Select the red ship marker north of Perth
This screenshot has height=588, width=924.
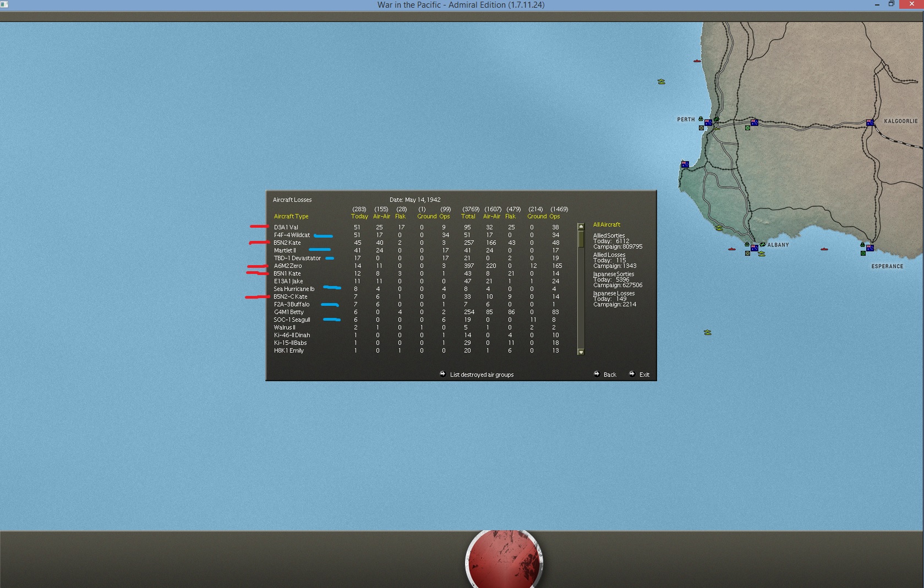click(697, 61)
